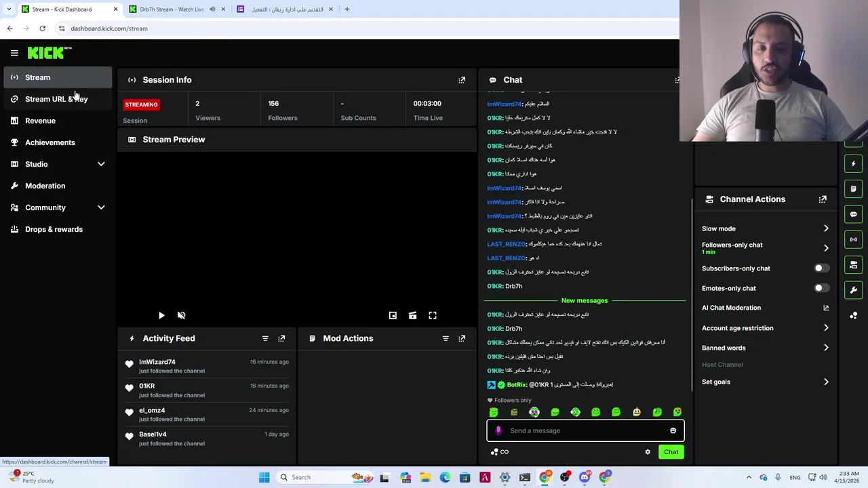
Task: Mute the Drb7h Stream browser tab
Action: click(x=212, y=9)
